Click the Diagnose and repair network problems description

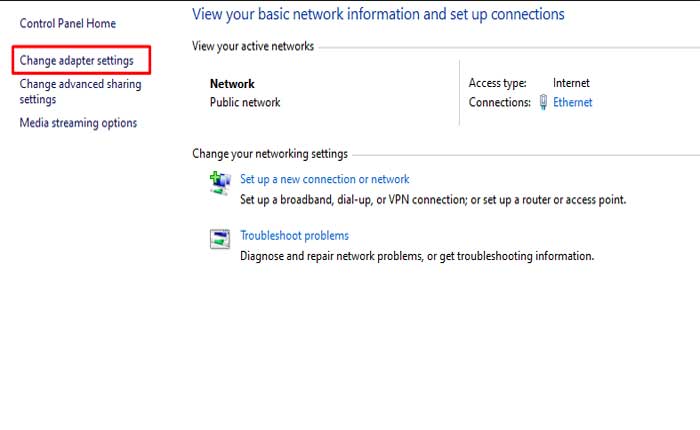point(417,256)
